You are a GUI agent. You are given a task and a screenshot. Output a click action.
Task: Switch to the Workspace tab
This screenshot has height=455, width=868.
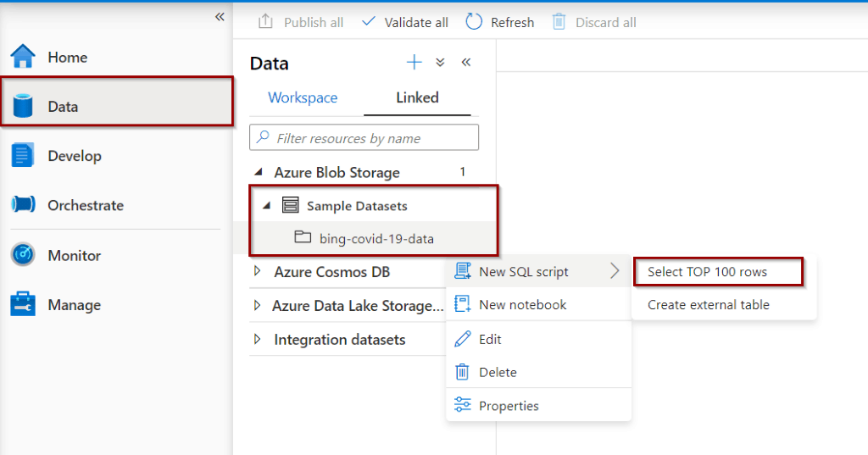coord(303,97)
